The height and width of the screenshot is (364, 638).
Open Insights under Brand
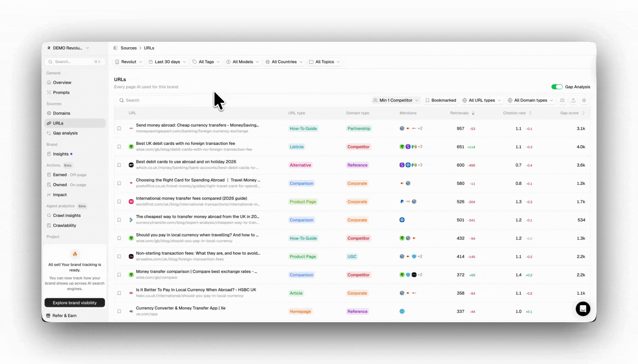tap(61, 154)
